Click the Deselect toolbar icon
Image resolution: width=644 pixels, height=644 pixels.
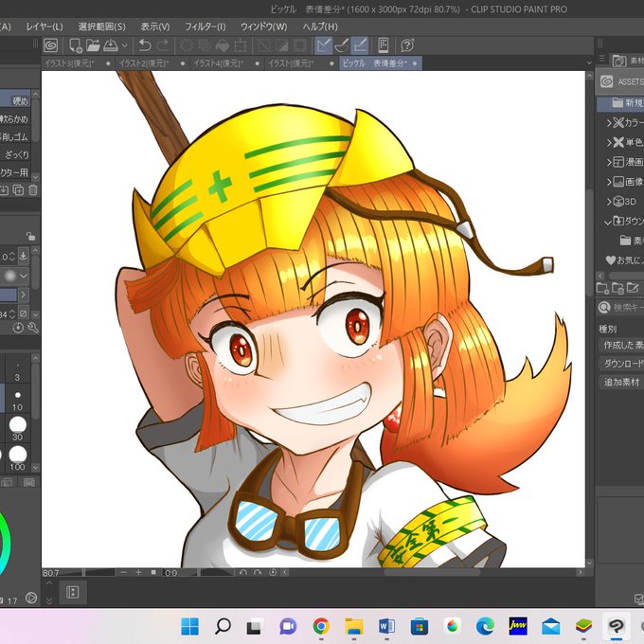(x=264, y=45)
